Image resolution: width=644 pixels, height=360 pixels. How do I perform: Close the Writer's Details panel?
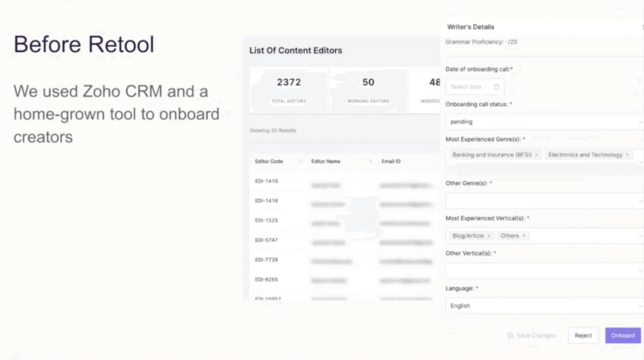tap(642, 27)
